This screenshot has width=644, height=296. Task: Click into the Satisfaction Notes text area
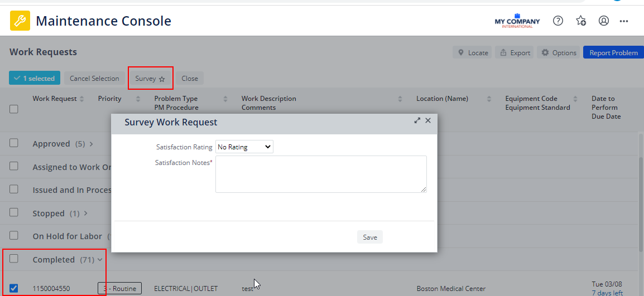(321, 174)
